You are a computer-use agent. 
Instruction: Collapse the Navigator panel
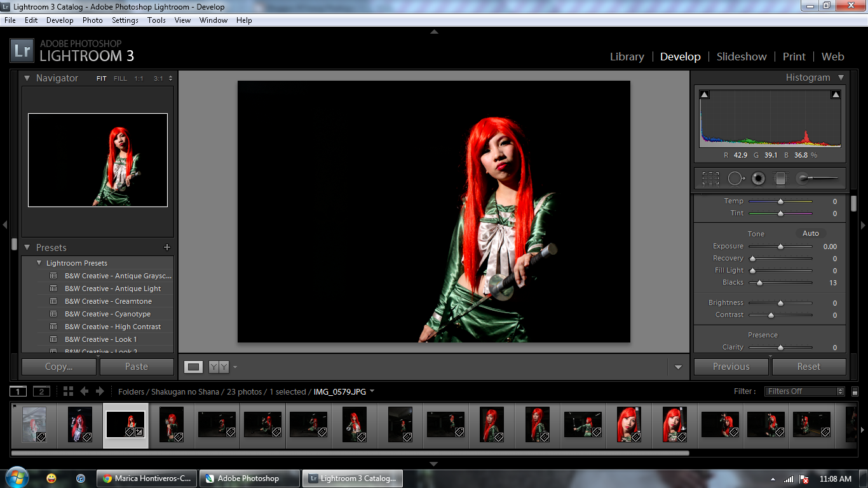[x=27, y=78]
